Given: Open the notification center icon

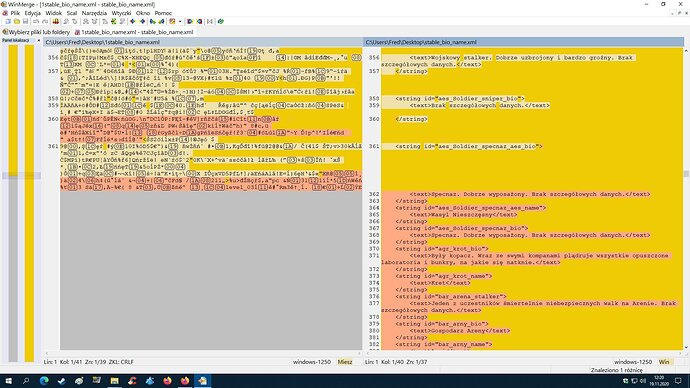Looking at the screenshot, I should 678,381.
